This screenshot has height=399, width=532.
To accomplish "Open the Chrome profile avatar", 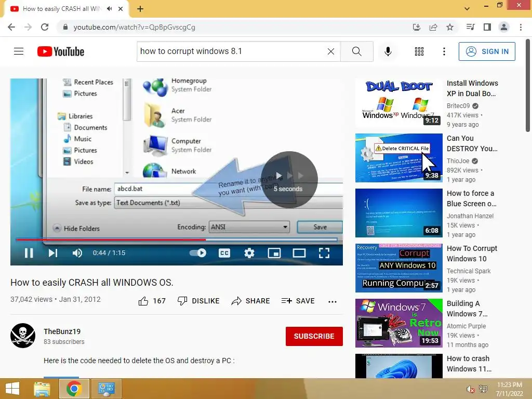I will click(504, 27).
